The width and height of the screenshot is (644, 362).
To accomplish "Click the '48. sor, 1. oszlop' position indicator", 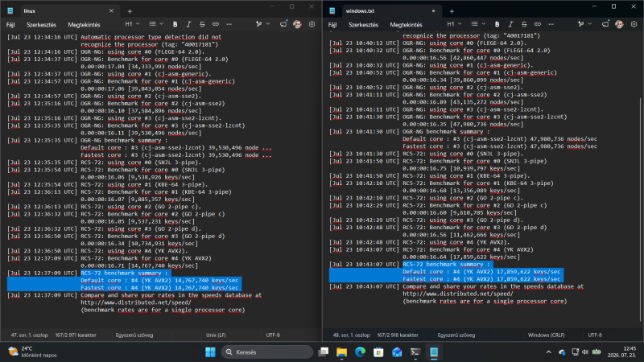I will 351,335.
